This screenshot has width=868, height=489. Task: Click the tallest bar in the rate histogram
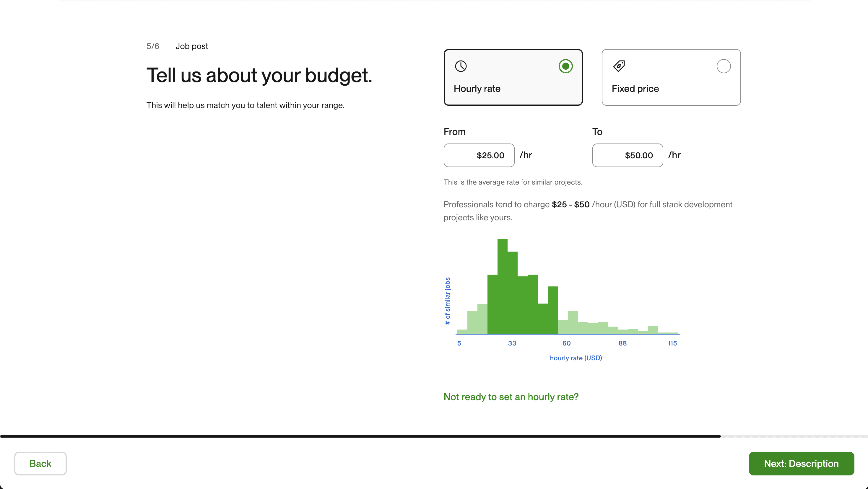pyautogui.click(x=503, y=286)
